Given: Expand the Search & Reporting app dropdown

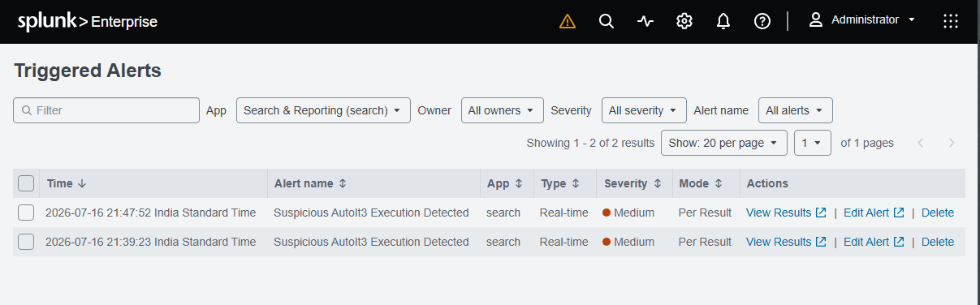Looking at the screenshot, I should 323,110.
